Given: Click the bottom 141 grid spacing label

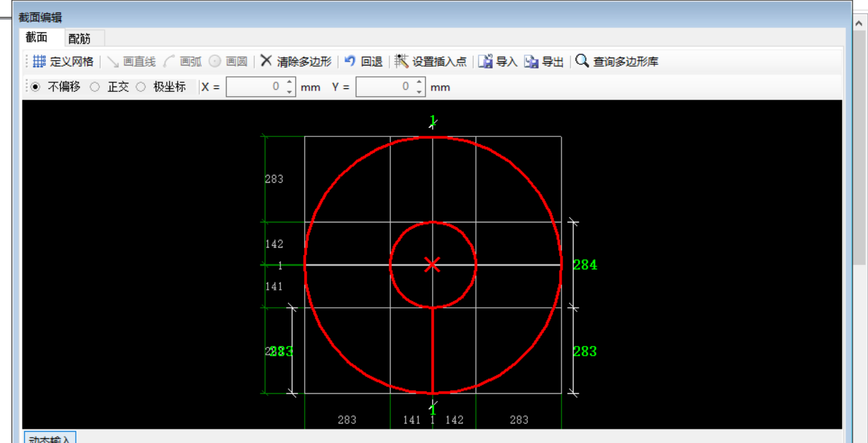Looking at the screenshot, I should click(x=411, y=420).
